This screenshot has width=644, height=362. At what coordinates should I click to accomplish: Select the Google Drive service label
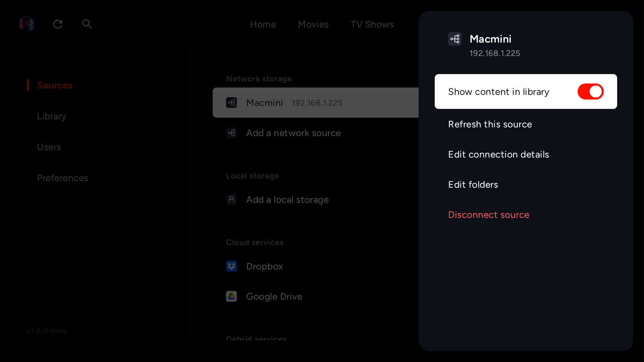(274, 296)
